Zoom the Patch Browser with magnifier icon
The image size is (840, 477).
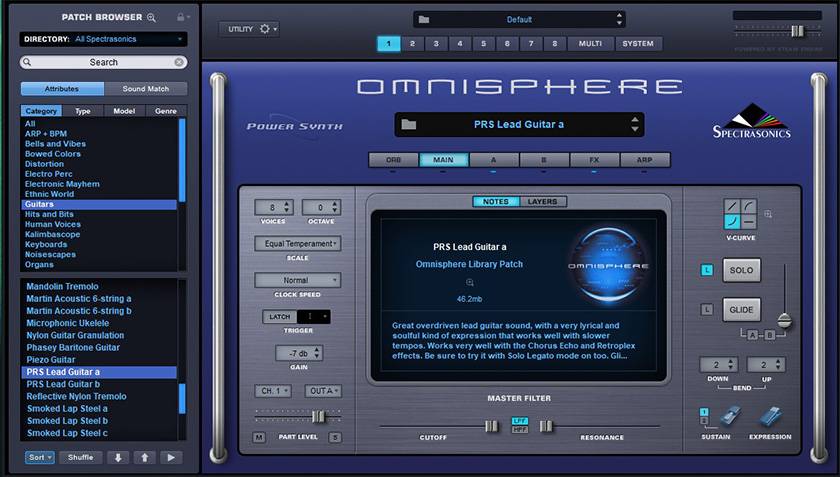[x=152, y=18]
